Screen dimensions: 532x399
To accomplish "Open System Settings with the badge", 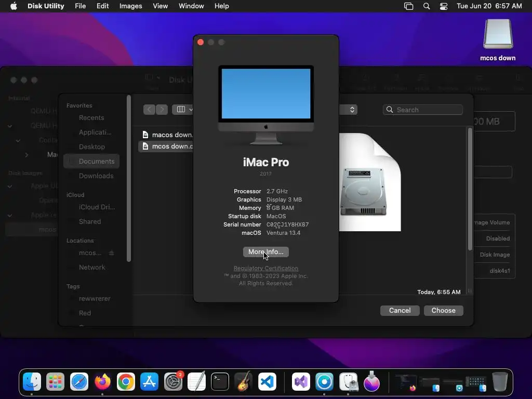I will [x=173, y=382].
